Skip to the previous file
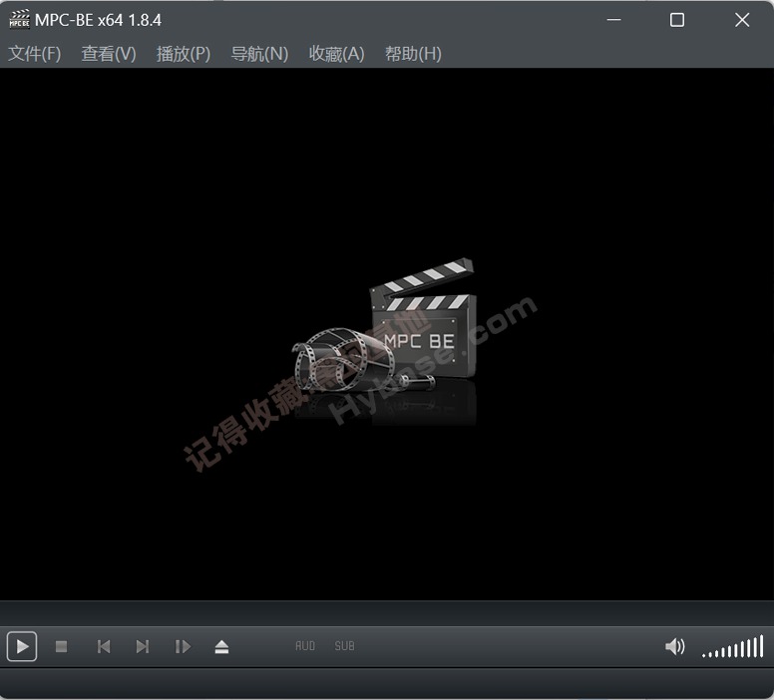The width and height of the screenshot is (774, 700). click(104, 646)
